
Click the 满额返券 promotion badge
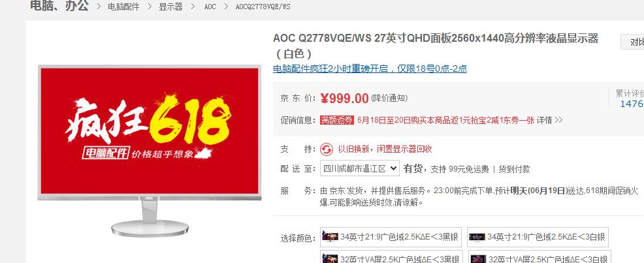[x=337, y=120]
